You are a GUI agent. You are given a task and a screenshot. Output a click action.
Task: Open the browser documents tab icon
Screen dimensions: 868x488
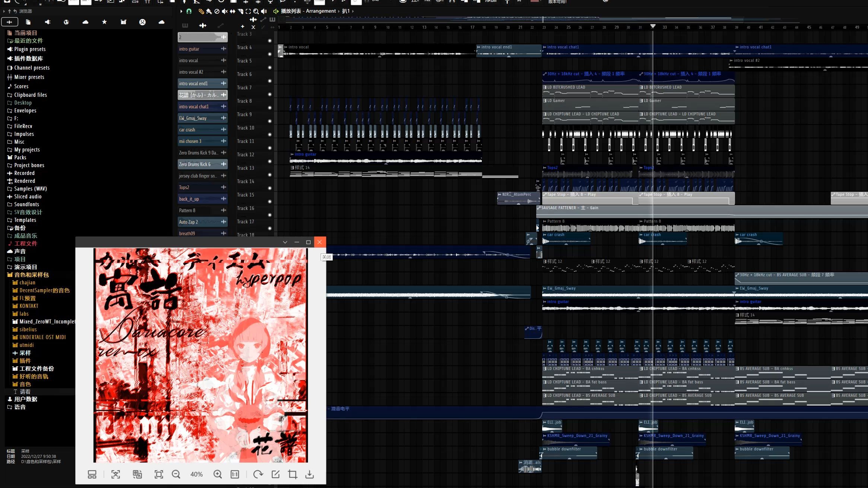point(28,22)
